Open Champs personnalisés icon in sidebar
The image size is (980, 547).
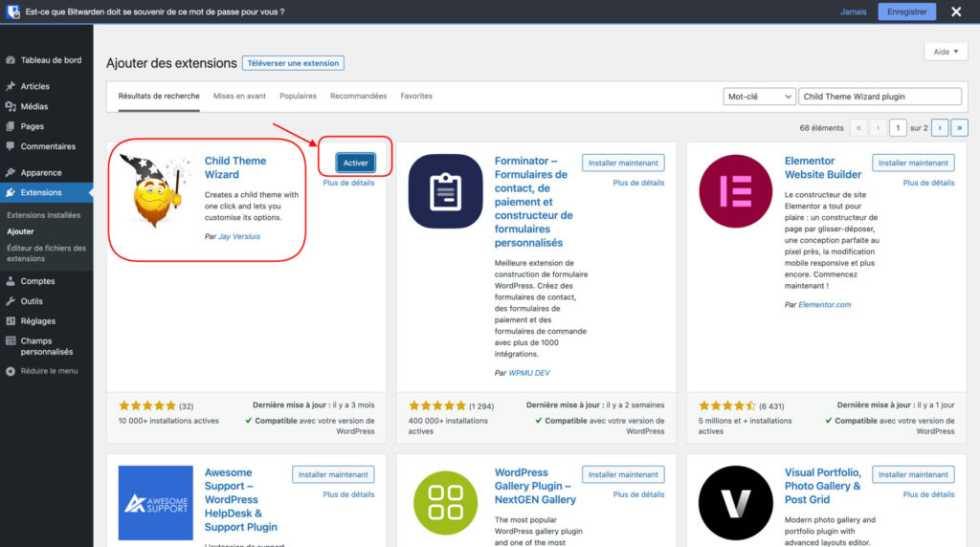[x=10, y=341]
